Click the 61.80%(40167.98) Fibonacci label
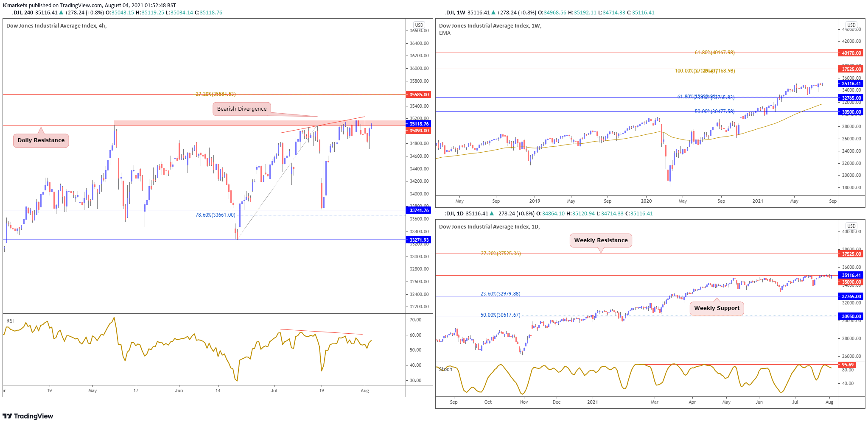Screen dimensions: 868x424 (x=714, y=53)
